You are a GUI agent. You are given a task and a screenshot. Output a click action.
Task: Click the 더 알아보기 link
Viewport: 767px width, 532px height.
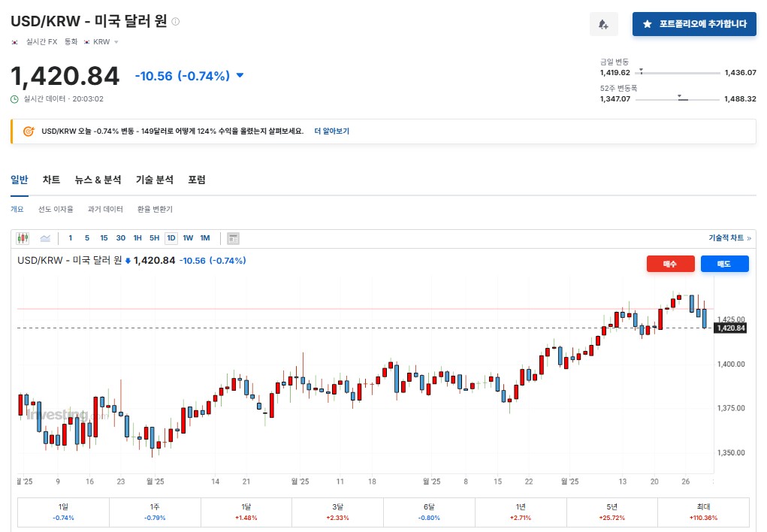click(x=331, y=131)
